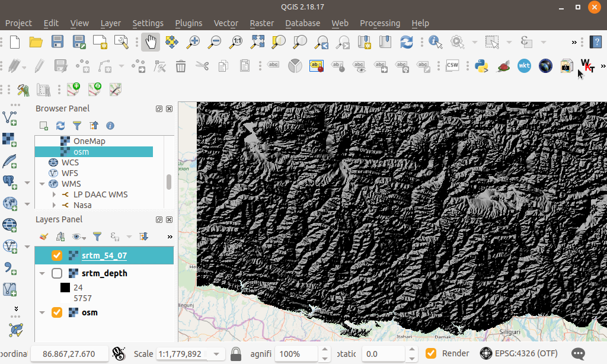Open the Processing menu
607x364 pixels.
(x=380, y=23)
